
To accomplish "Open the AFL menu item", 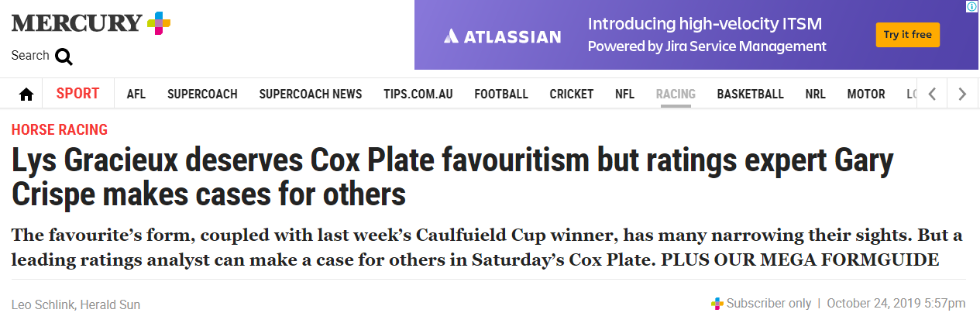I will (x=136, y=95).
